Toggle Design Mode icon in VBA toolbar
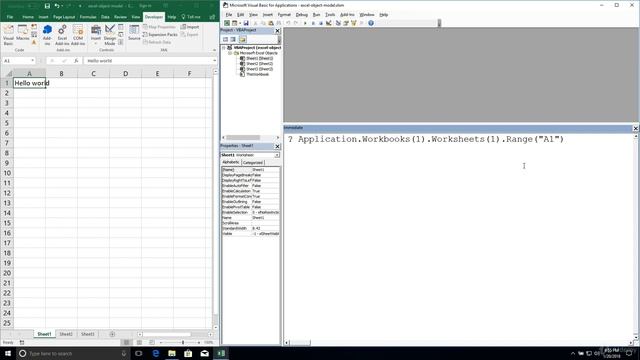This screenshot has width=640, height=360. [x=329, y=23]
